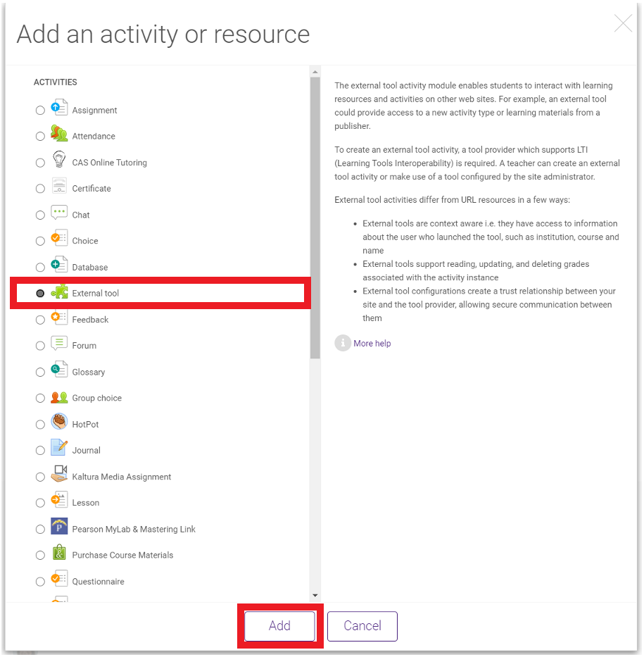
Task: Select the HotPot radio button
Action: 40,425
